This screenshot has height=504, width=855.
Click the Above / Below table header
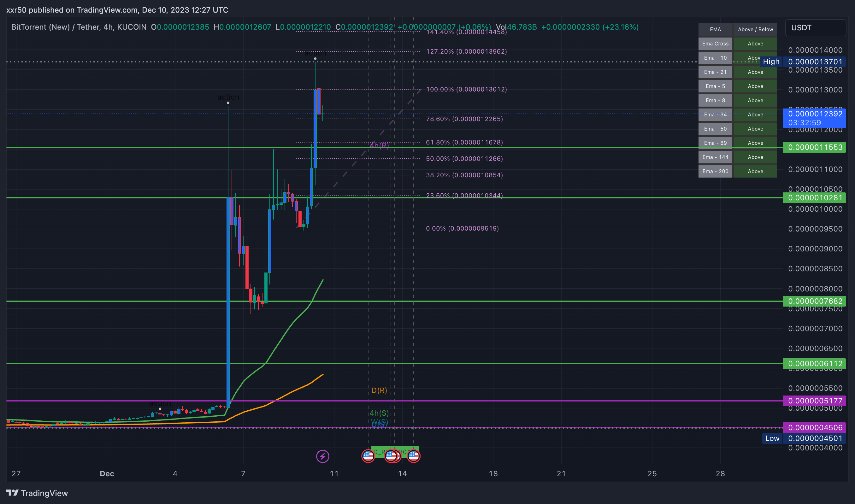(x=755, y=30)
